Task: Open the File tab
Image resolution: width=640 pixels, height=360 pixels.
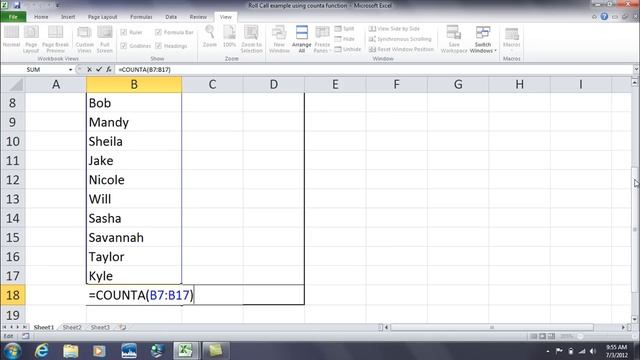Action: point(13,17)
